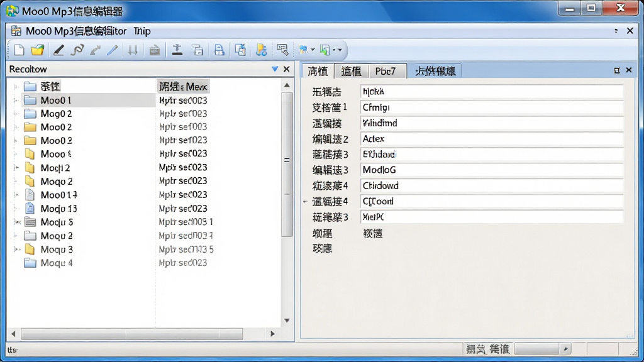Click the Mptr sed003 1 value in Moqu 5 row
Screen dimensions: 644x362
(186, 222)
